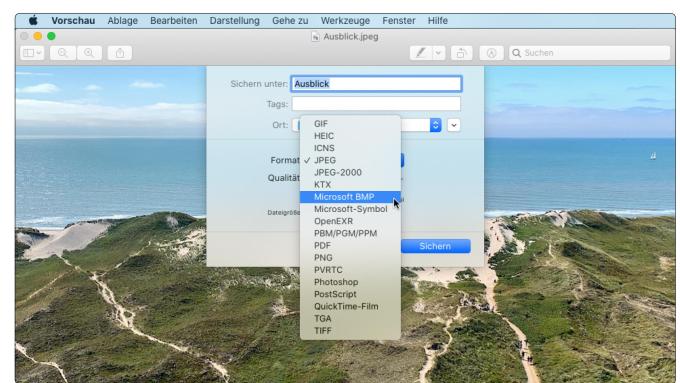Click the Tags input field

point(376,104)
